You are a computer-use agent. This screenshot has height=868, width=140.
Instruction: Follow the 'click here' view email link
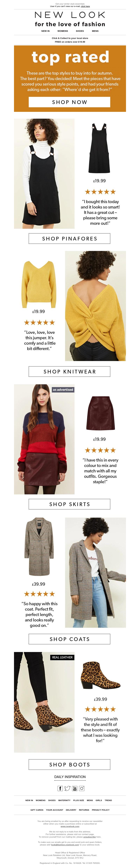pos(85,6)
